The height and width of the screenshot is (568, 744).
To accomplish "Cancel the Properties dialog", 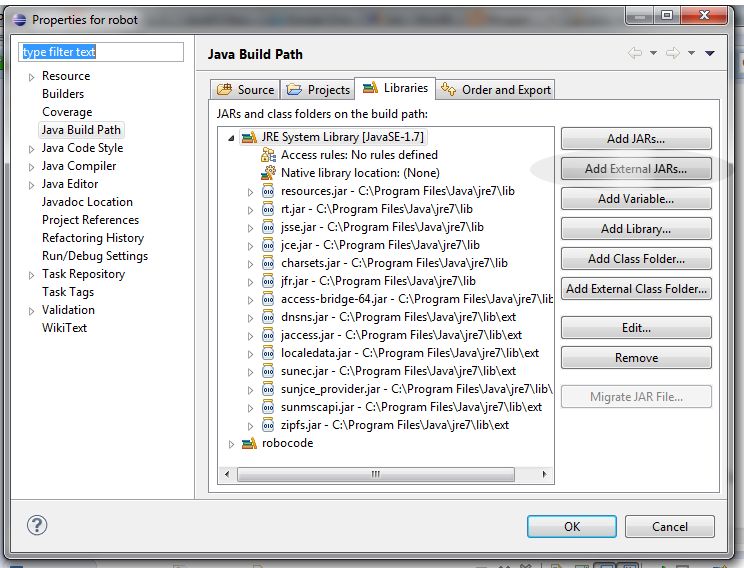I will pyautogui.click(x=670, y=527).
